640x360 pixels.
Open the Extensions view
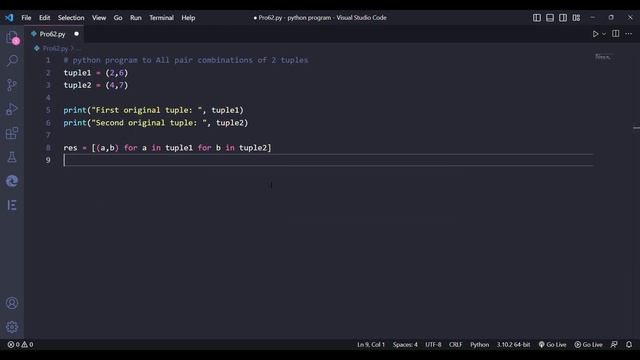click(x=12, y=133)
